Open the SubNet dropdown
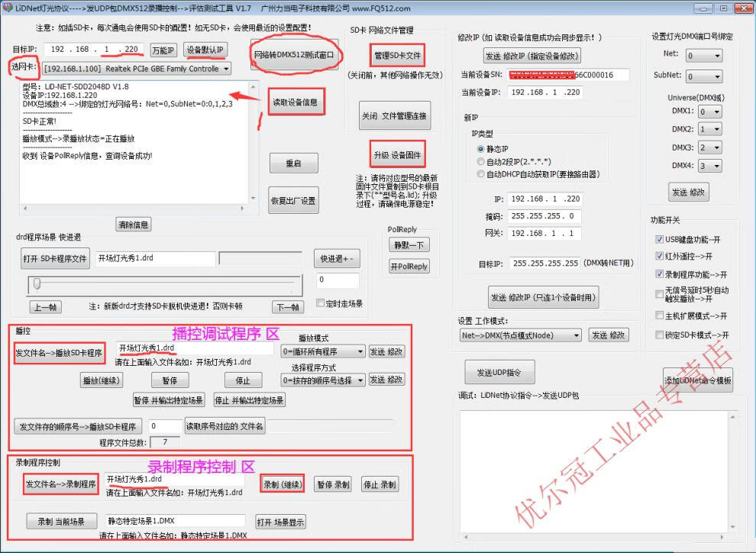756x553 pixels. pos(704,76)
